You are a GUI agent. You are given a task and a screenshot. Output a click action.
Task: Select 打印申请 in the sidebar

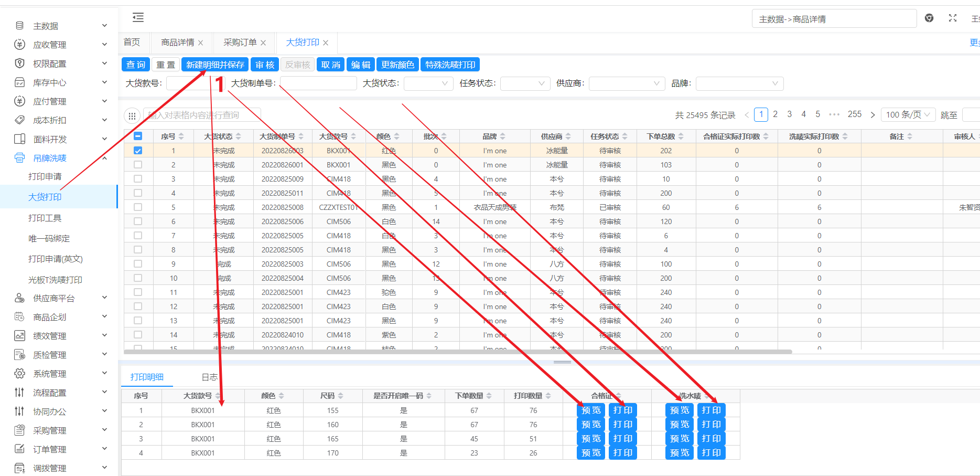(45, 177)
